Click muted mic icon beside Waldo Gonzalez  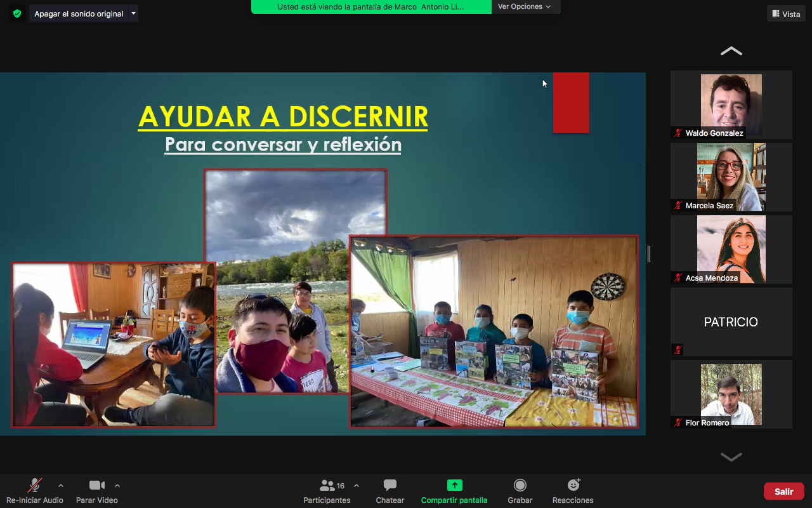click(678, 133)
